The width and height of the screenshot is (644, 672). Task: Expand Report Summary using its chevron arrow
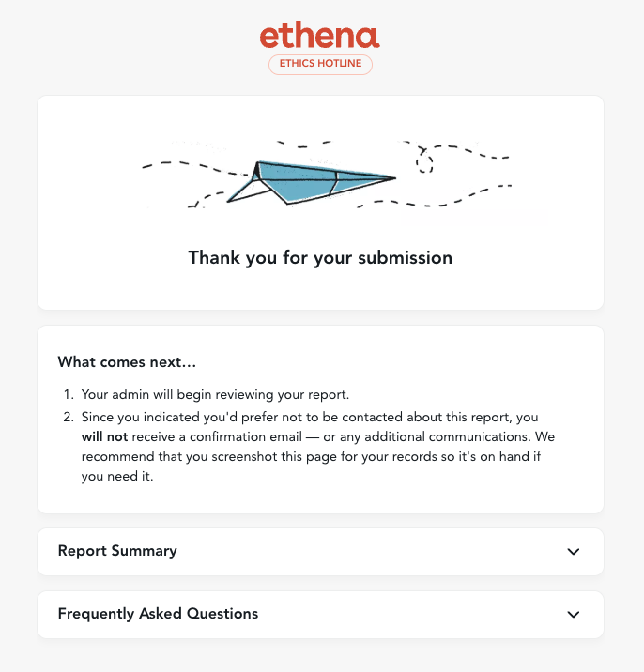coord(574,552)
